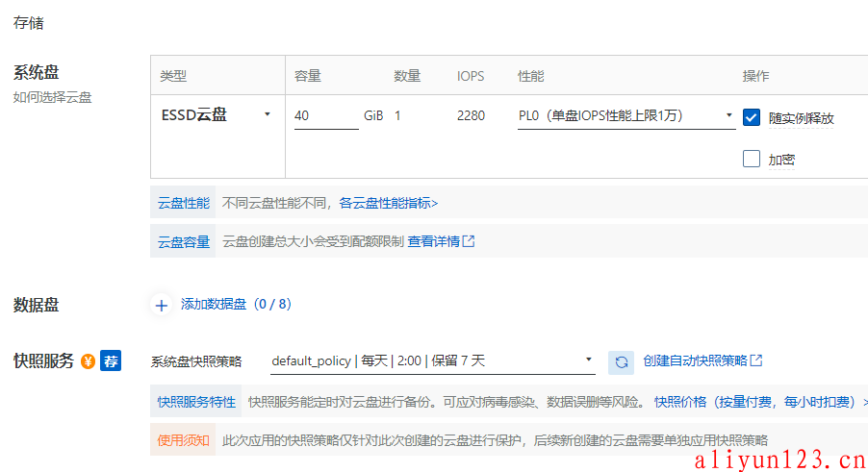Click the refresh snapshot policy icon
The height and width of the screenshot is (472, 868).
622,361
